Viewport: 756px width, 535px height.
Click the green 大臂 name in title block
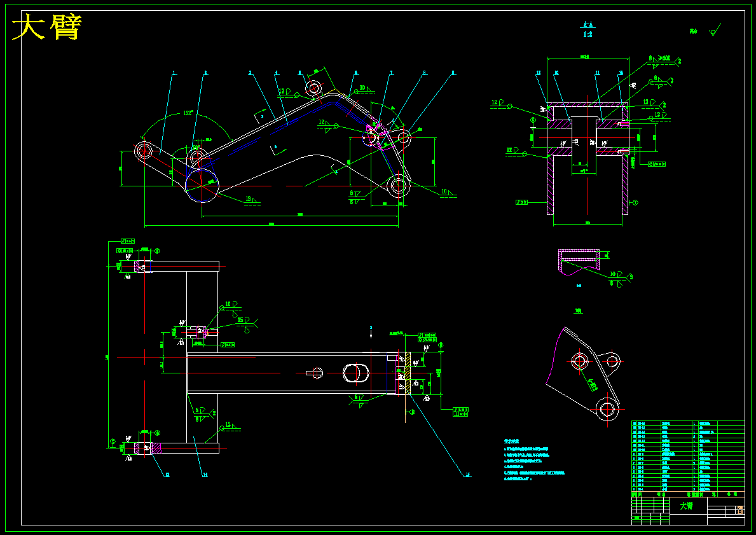coord(687,506)
